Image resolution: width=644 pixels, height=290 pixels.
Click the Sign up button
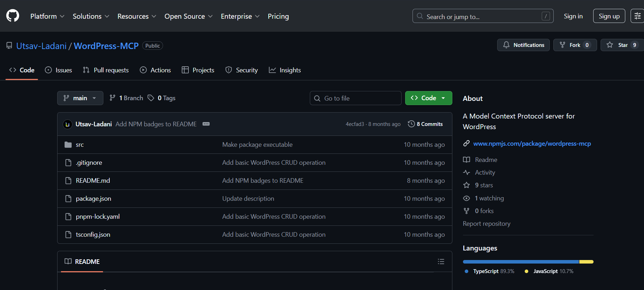click(x=609, y=16)
